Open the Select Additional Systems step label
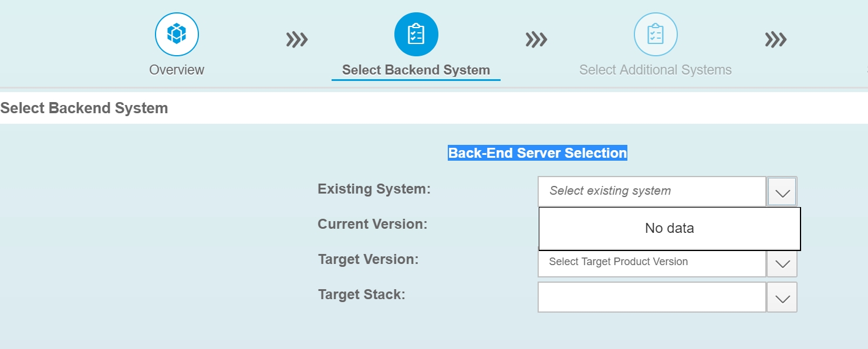The width and height of the screenshot is (868, 349). coord(656,70)
